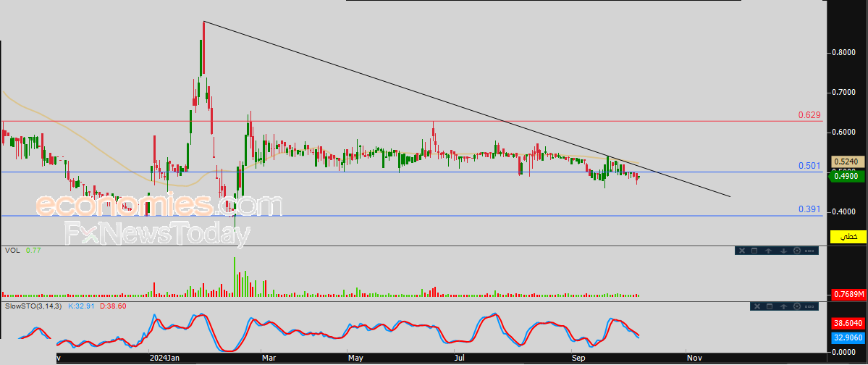Select the 0.5240 moving average price tag
This screenshot has height=365, width=868.
point(848,161)
